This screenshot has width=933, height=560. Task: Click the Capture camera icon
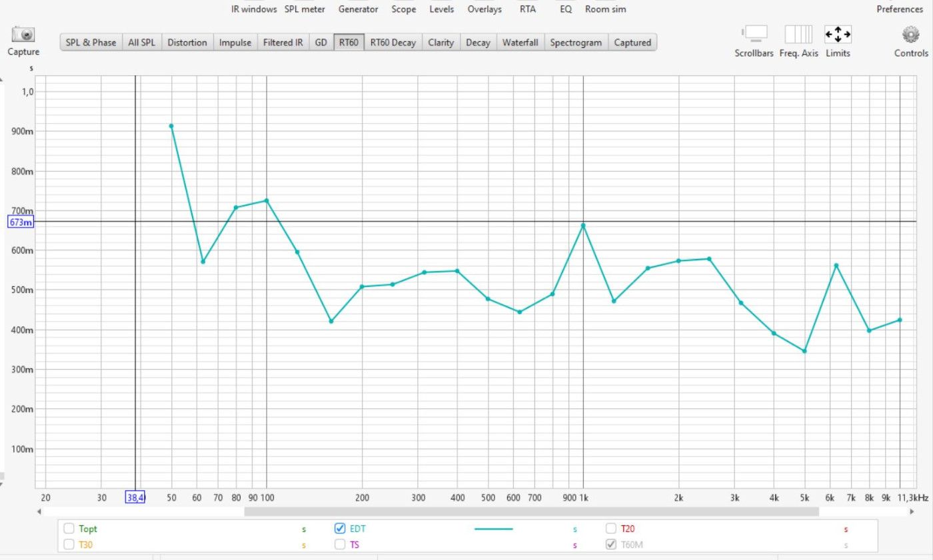point(23,35)
